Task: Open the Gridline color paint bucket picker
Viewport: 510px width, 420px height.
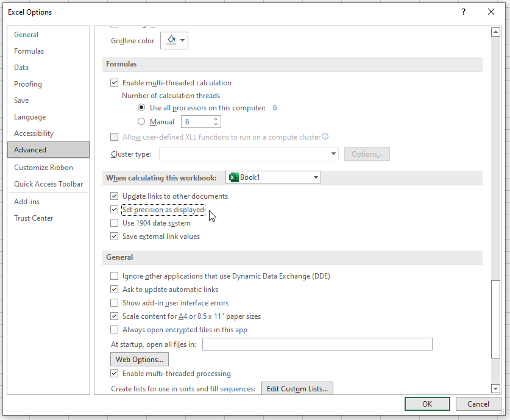Action: [x=174, y=41]
